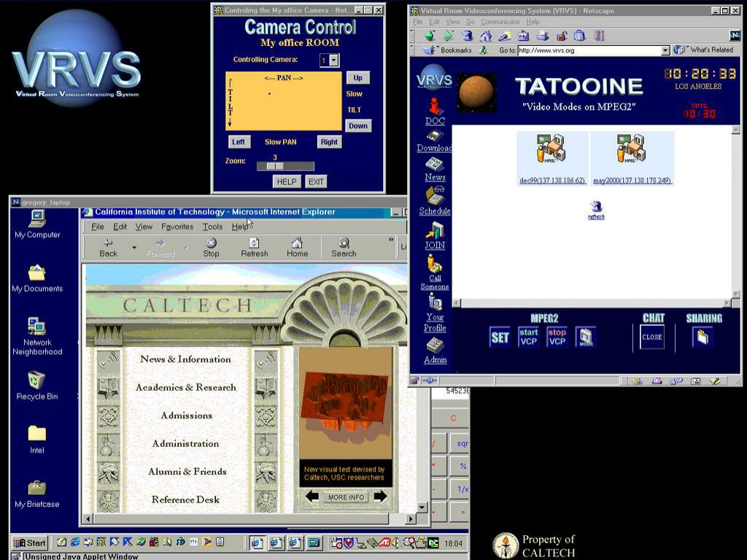This screenshot has height=560, width=747.
Task: Click Netscape Back arrow icon
Action: coord(429,36)
